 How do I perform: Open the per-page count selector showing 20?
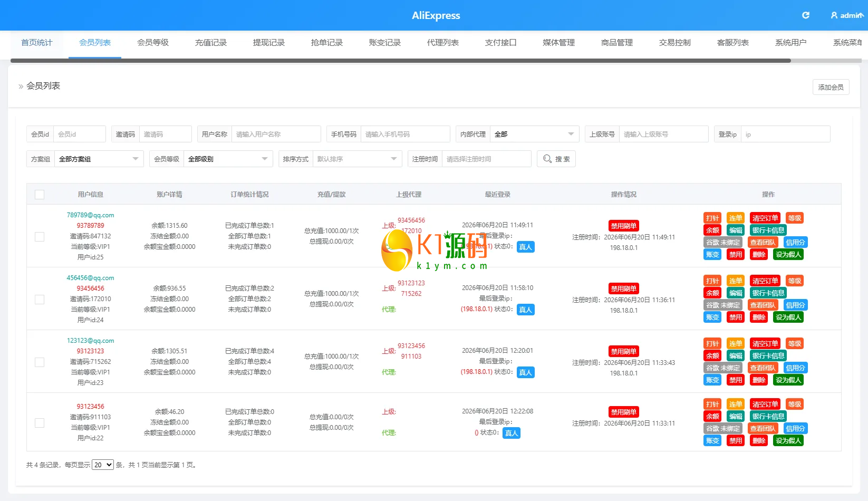click(x=103, y=465)
